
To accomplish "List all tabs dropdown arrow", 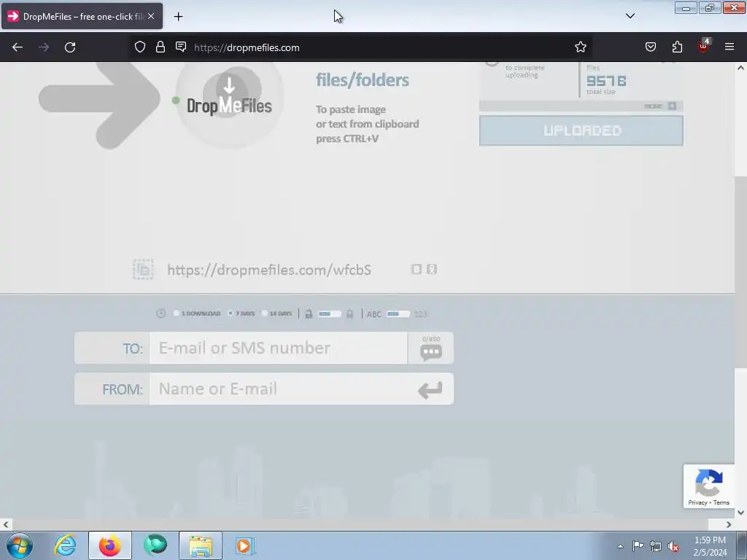I will click(630, 16).
